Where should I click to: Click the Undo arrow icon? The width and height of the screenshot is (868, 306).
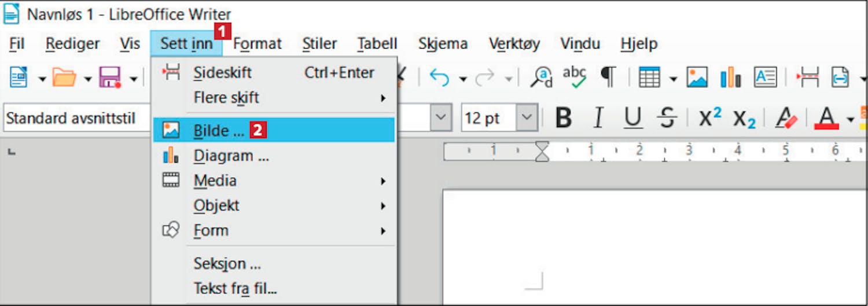tap(439, 77)
